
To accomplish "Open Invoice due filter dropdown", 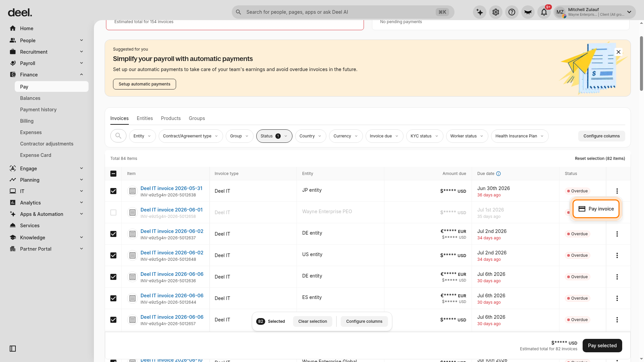I will (384, 136).
